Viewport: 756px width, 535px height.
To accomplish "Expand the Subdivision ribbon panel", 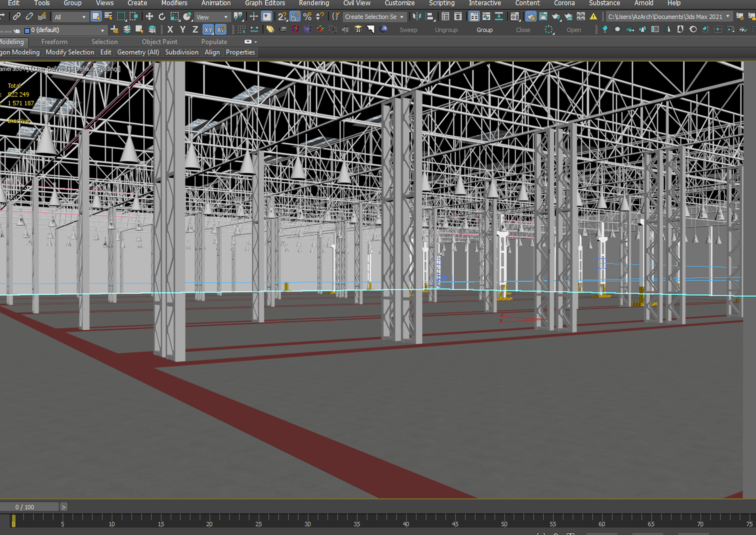I will tap(182, 52).
